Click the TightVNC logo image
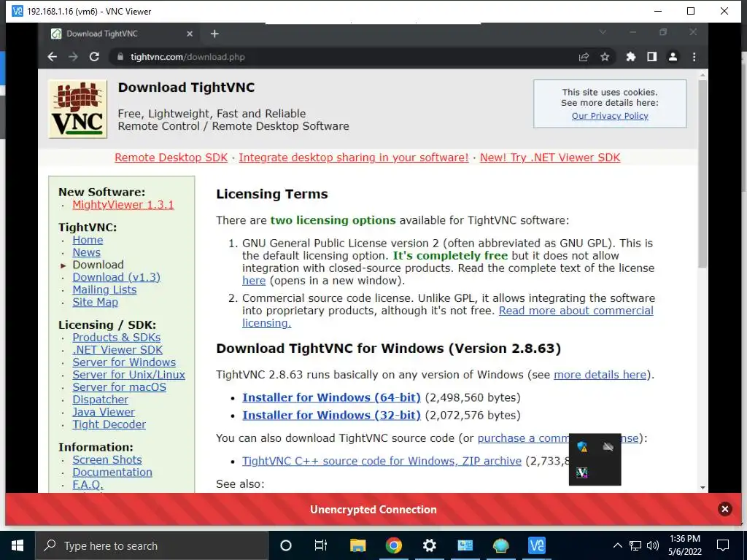The width and height of the screenshot is (747, 560). pyautogui.click(x=77, y=109)
